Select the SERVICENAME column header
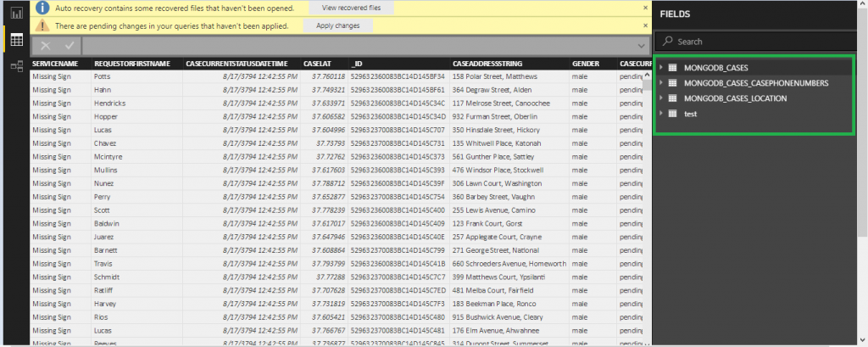This screenshot has height=347, width=868. [x=55, y=64]
